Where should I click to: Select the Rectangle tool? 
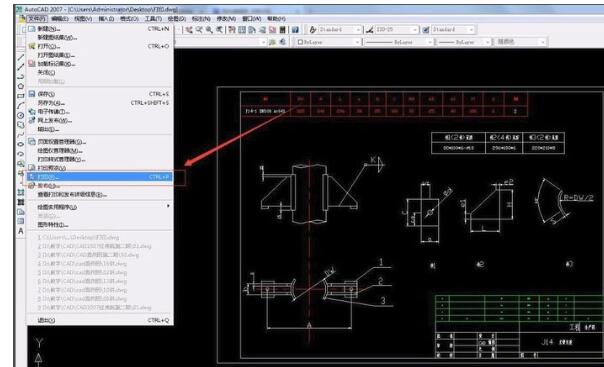(21, 96)
